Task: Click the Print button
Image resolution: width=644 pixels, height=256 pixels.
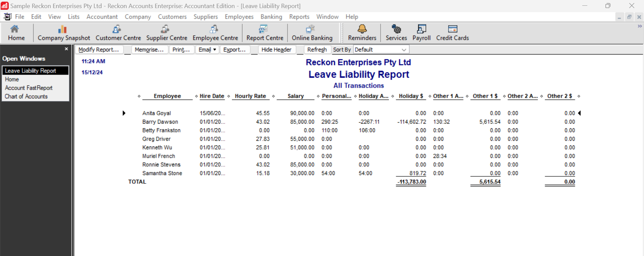Action: [x=181, y=50]
